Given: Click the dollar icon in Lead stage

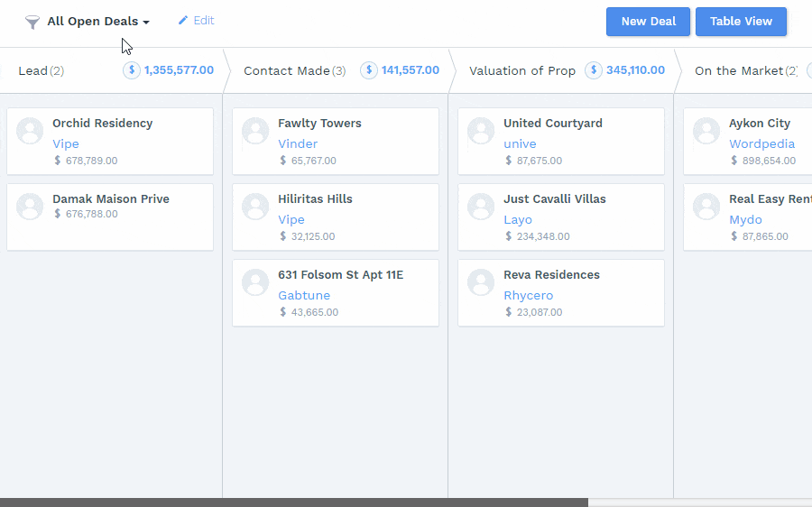Looking at the screenshot, I should (132, 70).
